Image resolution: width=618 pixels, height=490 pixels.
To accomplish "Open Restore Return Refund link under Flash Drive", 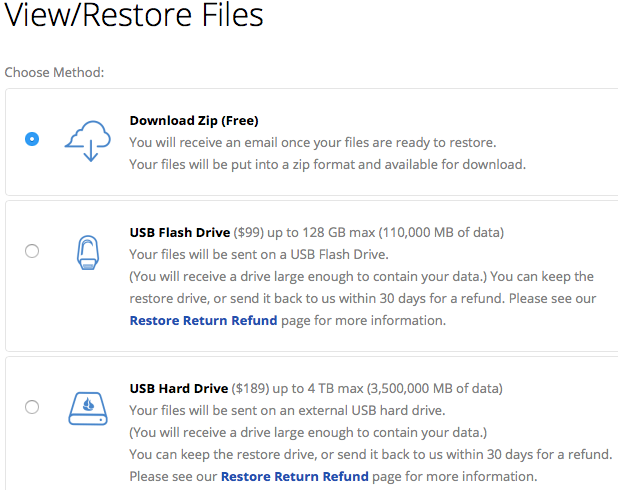I will point(203,320).
